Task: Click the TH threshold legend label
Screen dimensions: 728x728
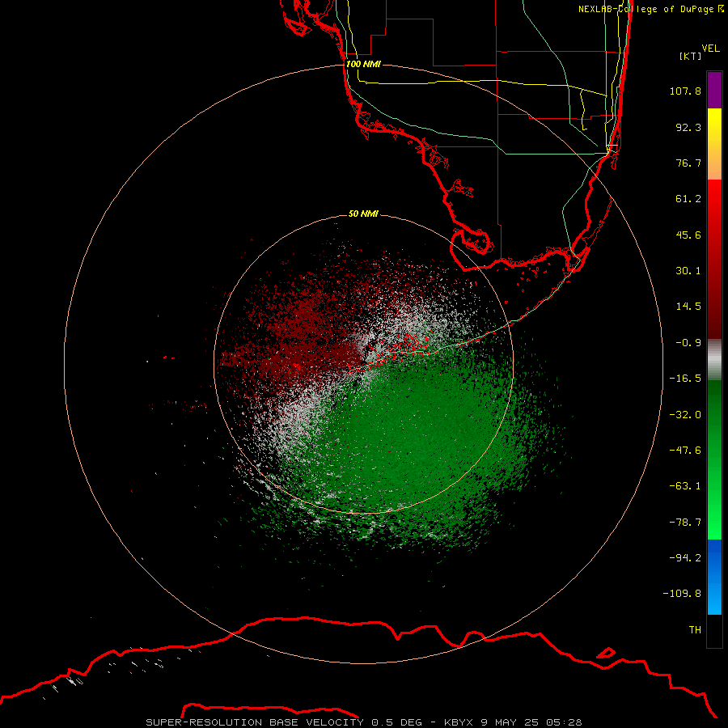Action: (x=695, y=630)
